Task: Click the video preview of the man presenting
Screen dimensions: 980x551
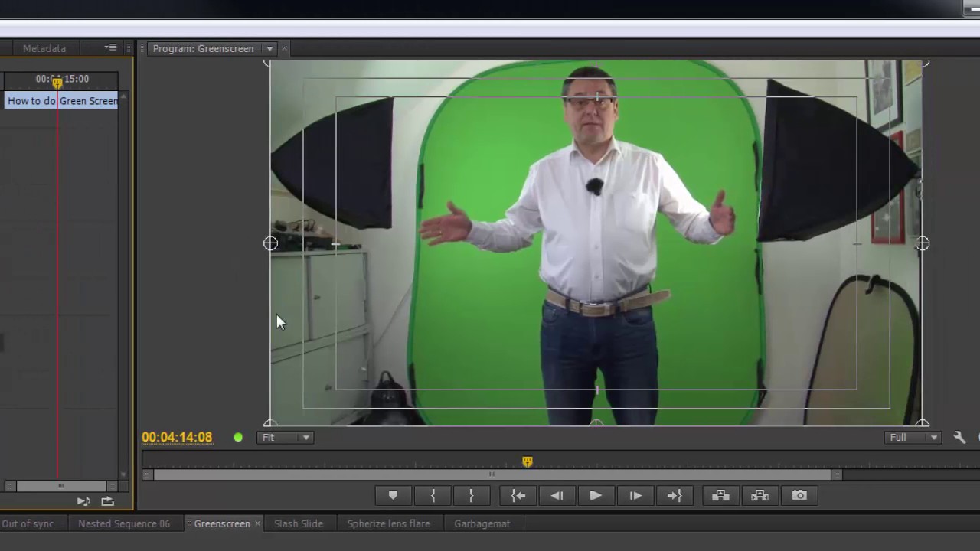Action: click(596, 243)
